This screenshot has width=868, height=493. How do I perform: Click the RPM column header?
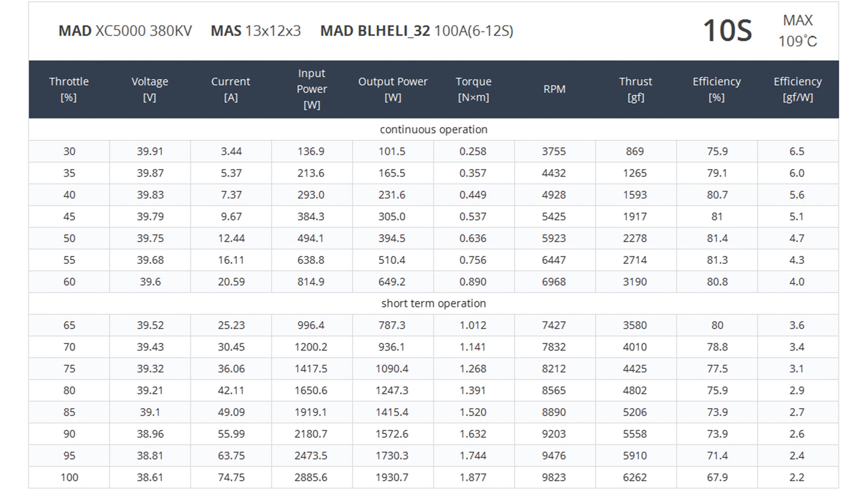(x=554, y=89)
